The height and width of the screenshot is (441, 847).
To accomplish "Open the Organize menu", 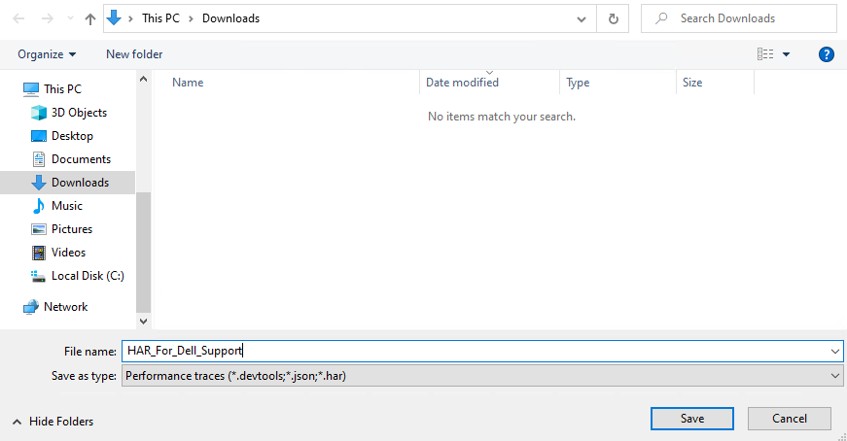I will 47,54.
